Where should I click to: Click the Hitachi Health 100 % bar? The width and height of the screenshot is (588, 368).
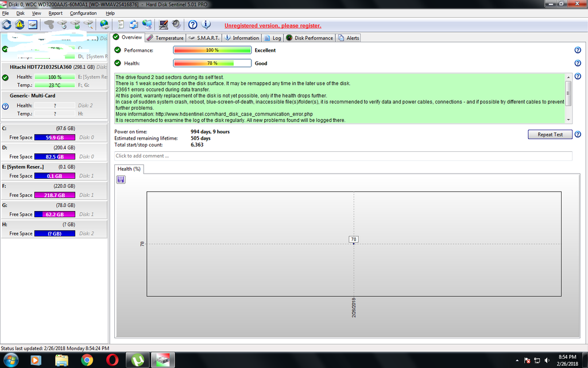55,77
